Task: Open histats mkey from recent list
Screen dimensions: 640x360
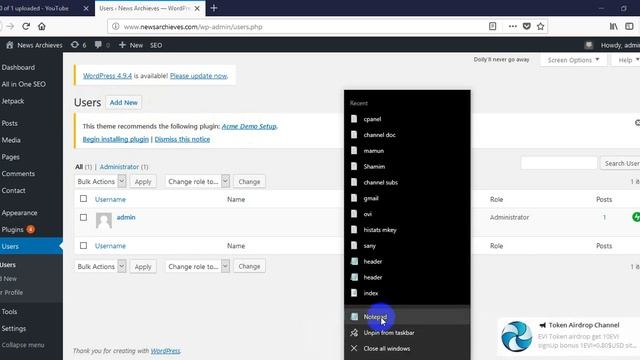Action: (x=407, y=230)
